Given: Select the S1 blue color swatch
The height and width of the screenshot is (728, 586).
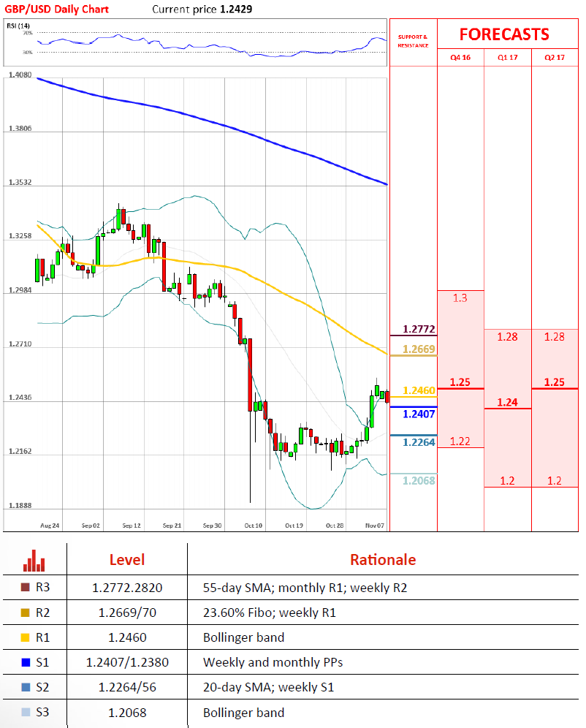Looking at the screenshot, I should 26,662.
